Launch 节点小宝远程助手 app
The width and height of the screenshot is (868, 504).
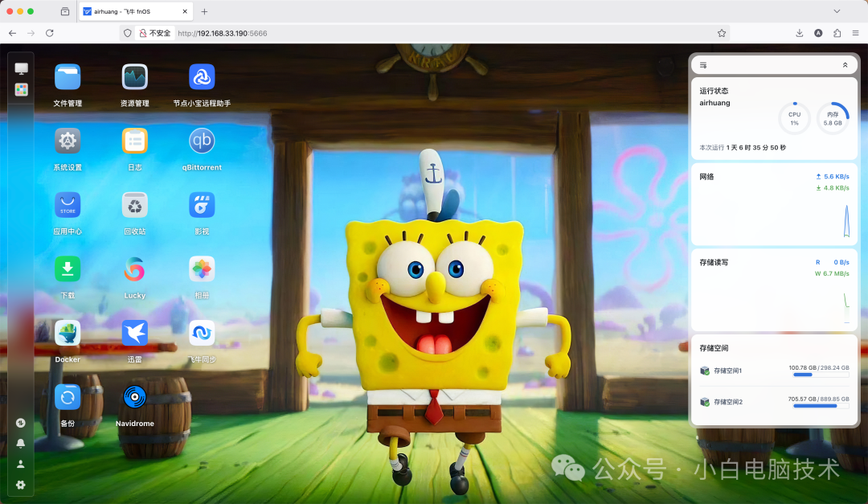pyautogui.click(x=202, y=77)
